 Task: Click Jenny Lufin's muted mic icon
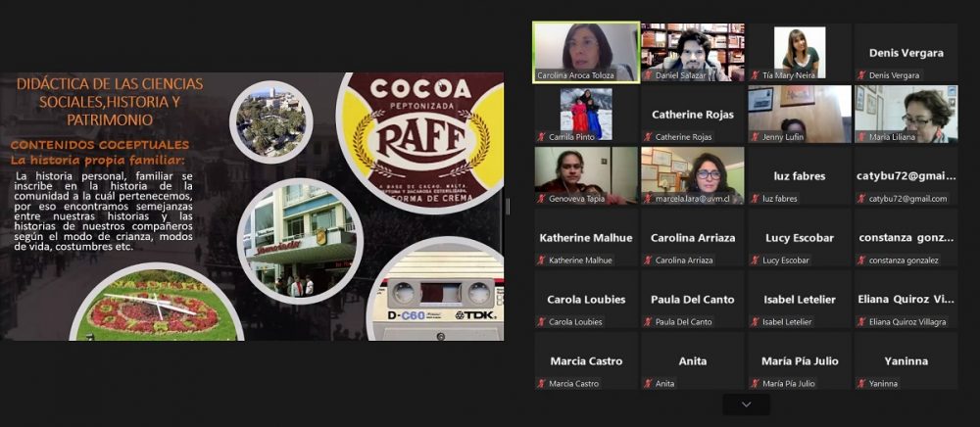[755, 137]
